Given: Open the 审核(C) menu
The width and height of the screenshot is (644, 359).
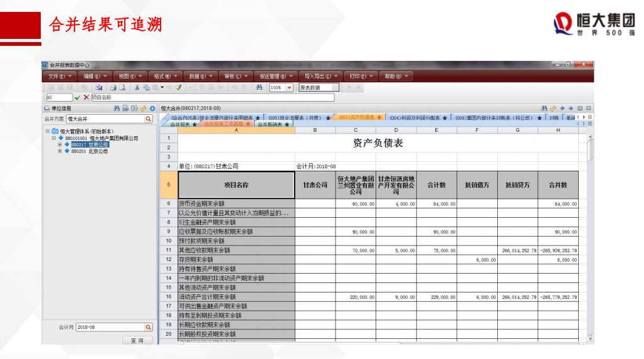Looking at the screenshot, I should [x=236, y=76].
